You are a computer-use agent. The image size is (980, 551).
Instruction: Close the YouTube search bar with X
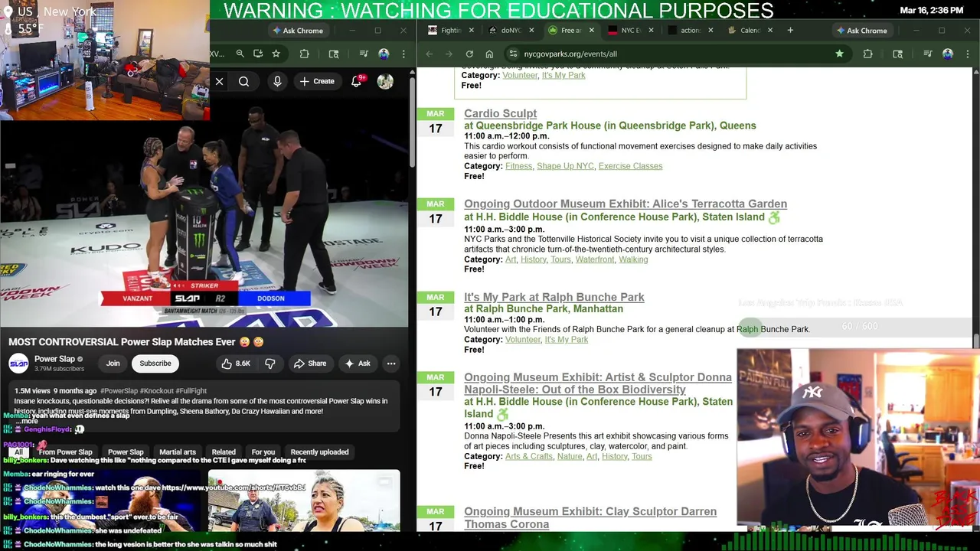219,81
